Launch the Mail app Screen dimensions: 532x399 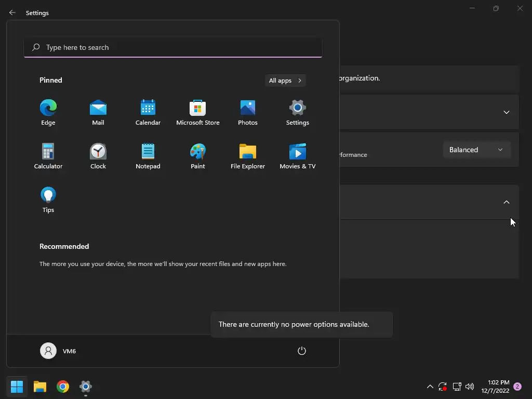pos(98,113)
